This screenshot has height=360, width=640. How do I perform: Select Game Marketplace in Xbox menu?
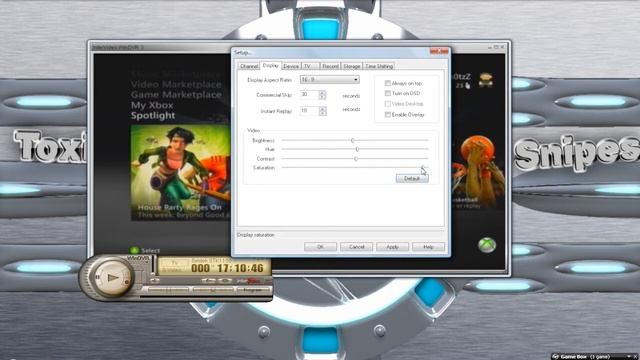pyautogui.click(x=176, y=95)
